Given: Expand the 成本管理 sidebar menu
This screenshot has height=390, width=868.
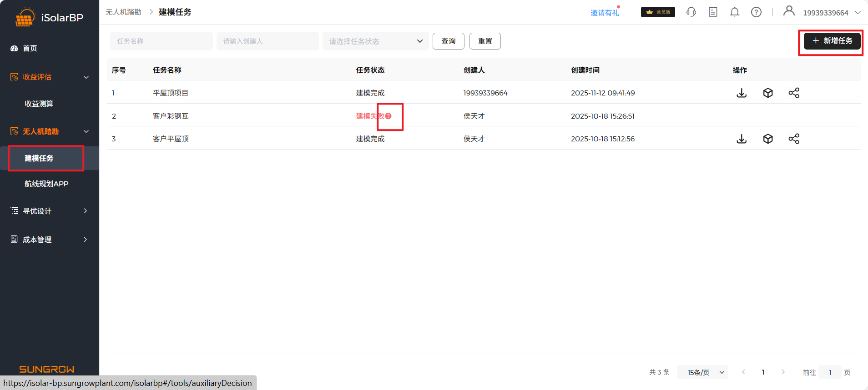Looking at the screenshot, I should pyautogui.click(x=49, y=240).
